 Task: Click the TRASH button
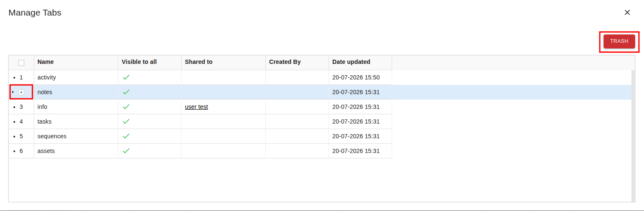click(x=619, y=41)
